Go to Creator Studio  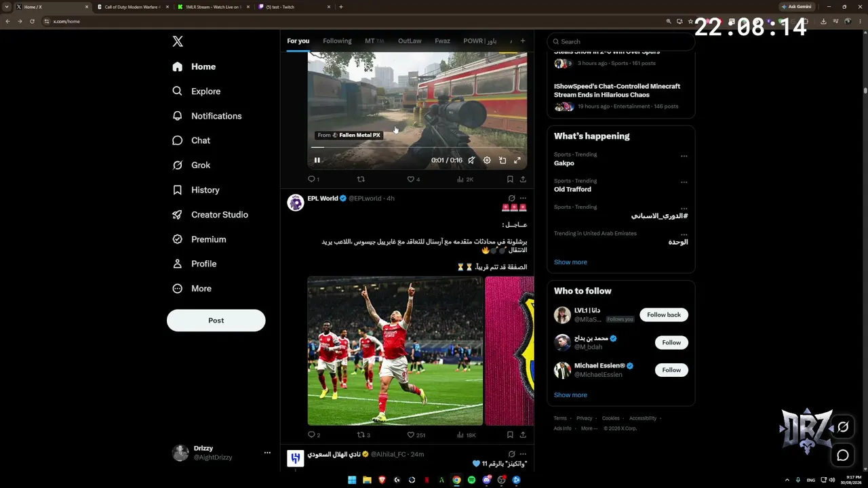(x=210, y=215)
